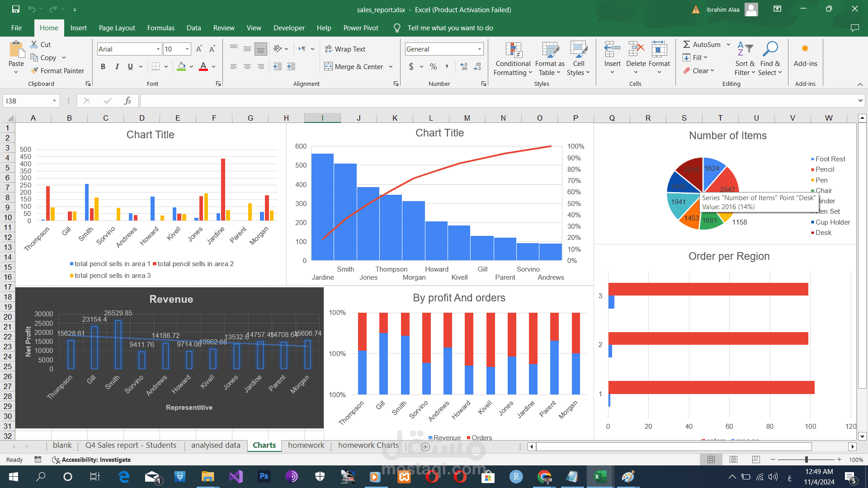
Task: Switch to Page Break Preview view
Action: point(756,460)
